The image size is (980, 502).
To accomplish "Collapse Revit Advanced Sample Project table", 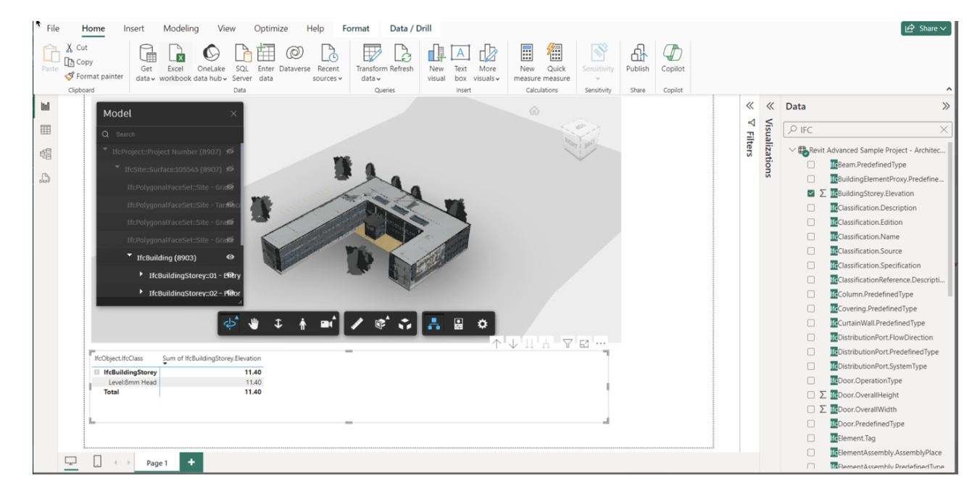I will [x=792, y=150].
